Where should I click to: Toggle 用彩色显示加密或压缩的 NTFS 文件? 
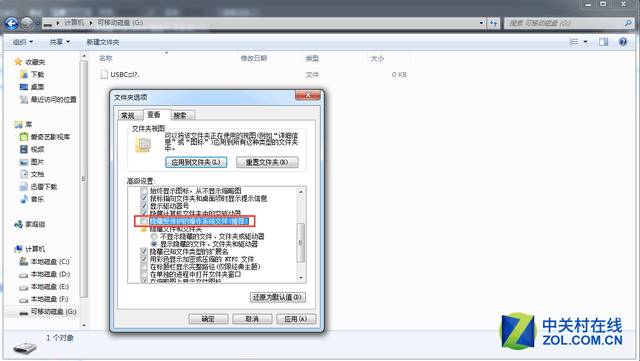point(144,259)
